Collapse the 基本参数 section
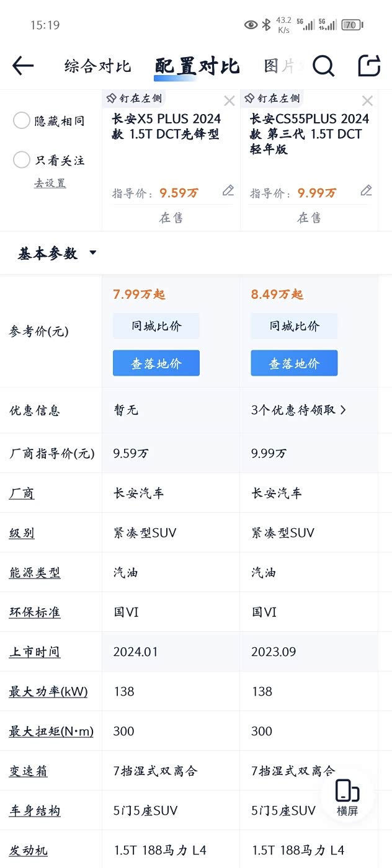Viewport: 392px width, 868px height. pyautogui.click(x=57, y=253)
